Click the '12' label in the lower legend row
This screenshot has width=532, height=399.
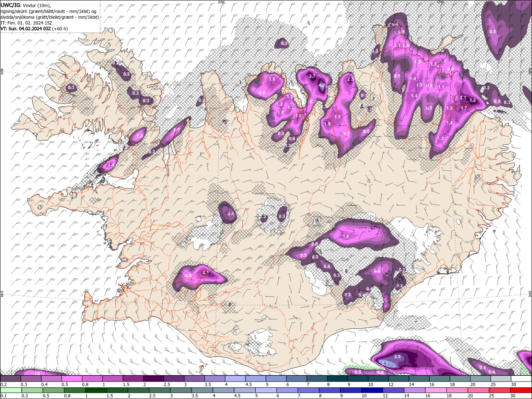point(385,396)
